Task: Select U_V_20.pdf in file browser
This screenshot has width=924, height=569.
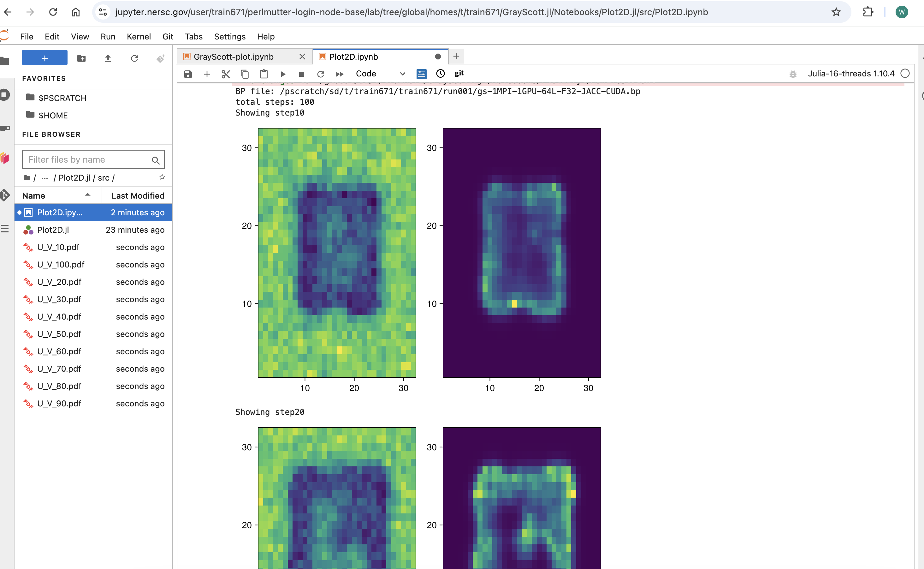Action: coord(93,282)
